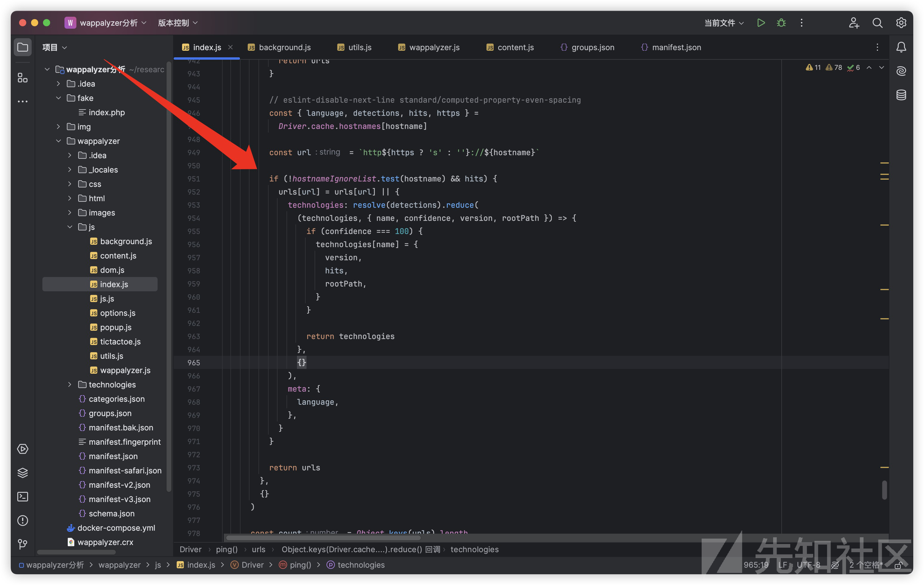Click the editor vertical scrollbar thumb
This screenshot has width=924, height=585.
[885, 490]
